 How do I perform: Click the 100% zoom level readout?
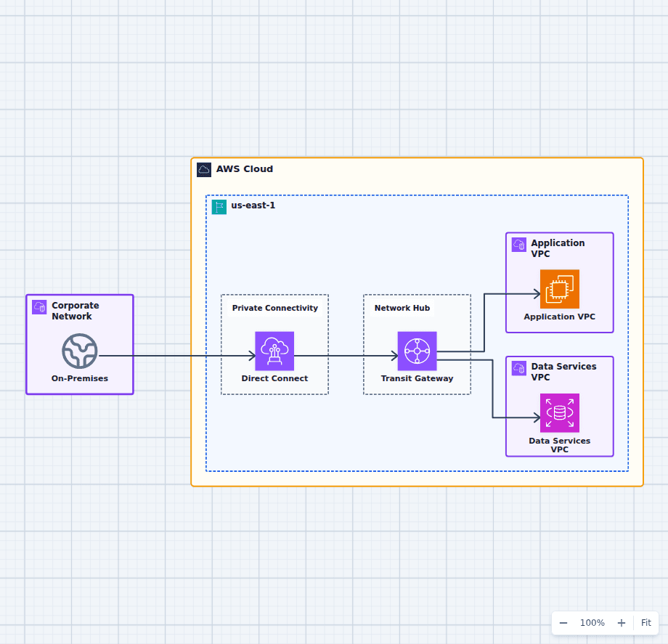pyautogui.click(x=592, y=623)
